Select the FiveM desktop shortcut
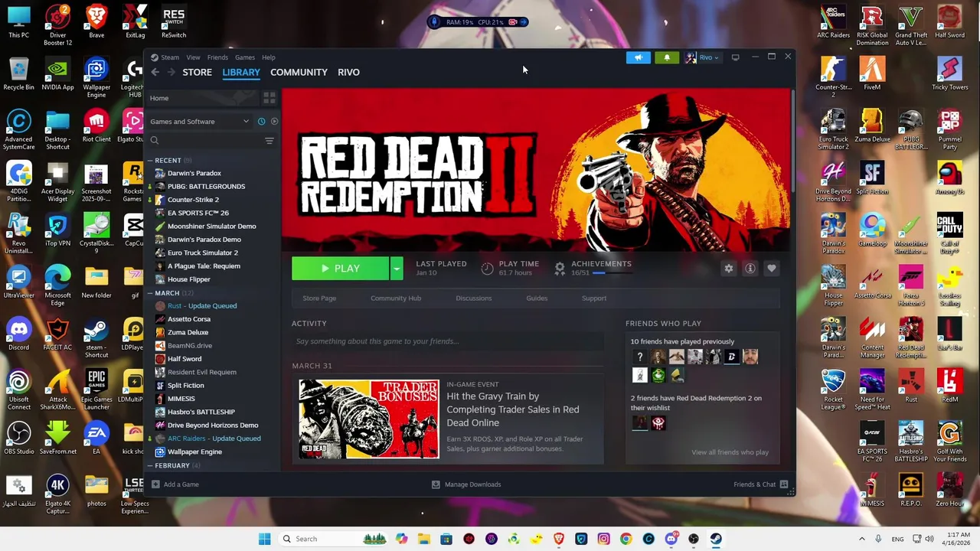The width and height of the screenshot is (980, 551). 872,73
